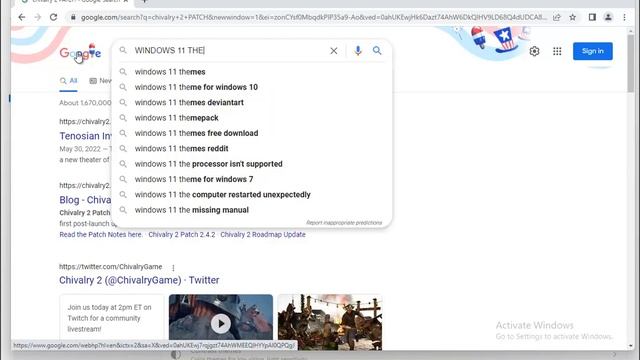Open the 'Tenosian' search result title
This screenshot has width=640, height=360.
tap(85, 136)
